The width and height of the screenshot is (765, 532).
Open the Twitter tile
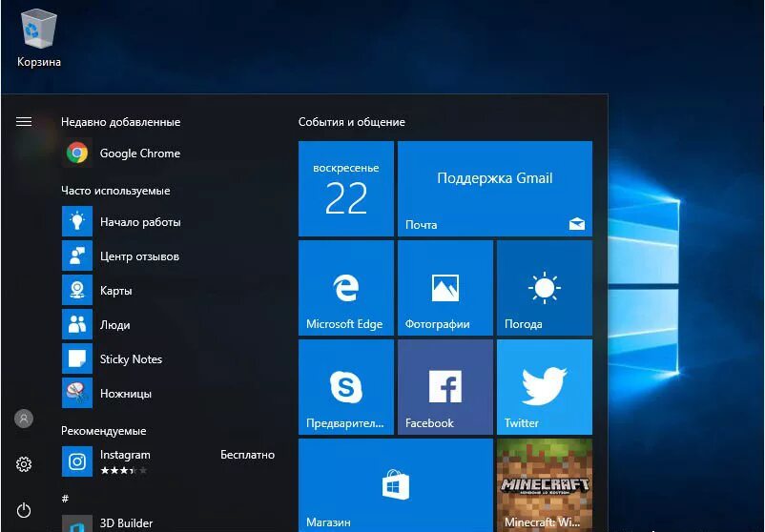pos(545,387)
